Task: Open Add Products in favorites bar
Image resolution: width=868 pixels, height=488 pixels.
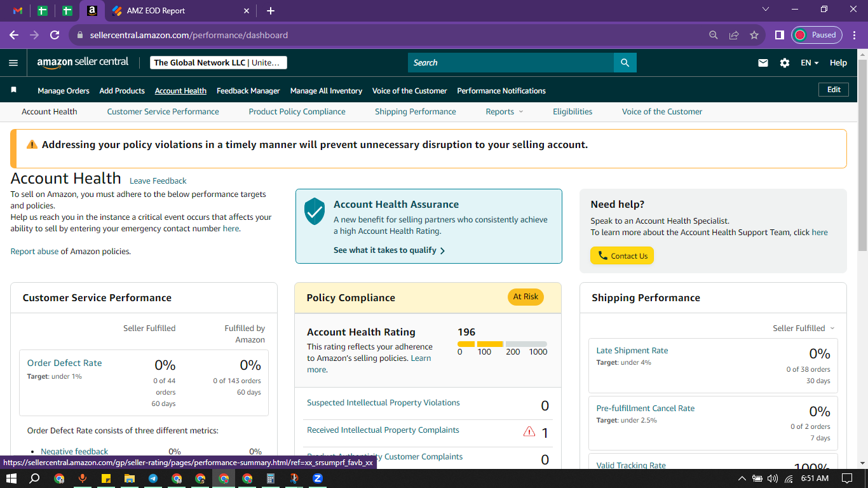Action: pyautogui.click(x=122, y=91)
